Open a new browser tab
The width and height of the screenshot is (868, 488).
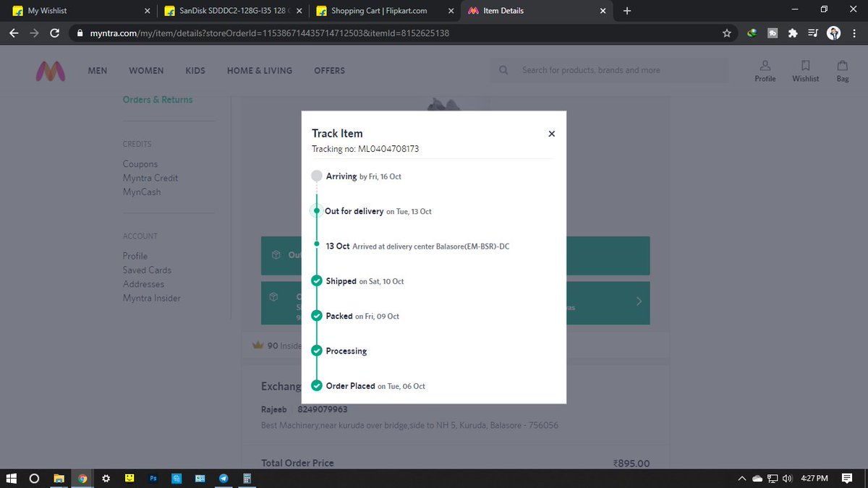(x=627, y=11)
